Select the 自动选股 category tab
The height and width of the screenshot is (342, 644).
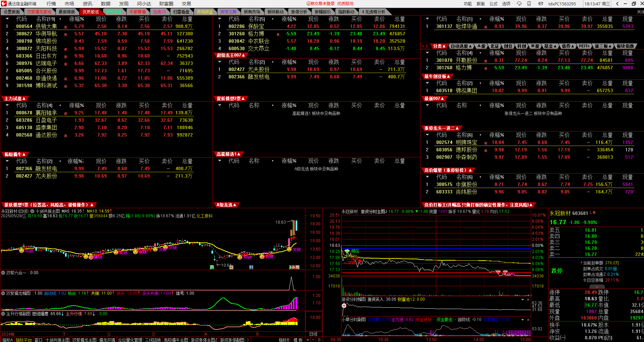tap(461, 46)
